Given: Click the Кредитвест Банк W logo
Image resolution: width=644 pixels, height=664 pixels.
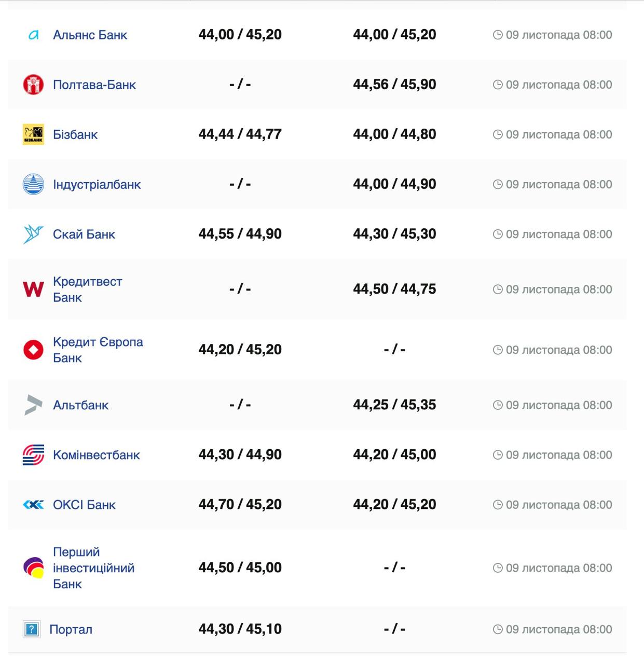Looking at the screenshot, I should 33,289.
